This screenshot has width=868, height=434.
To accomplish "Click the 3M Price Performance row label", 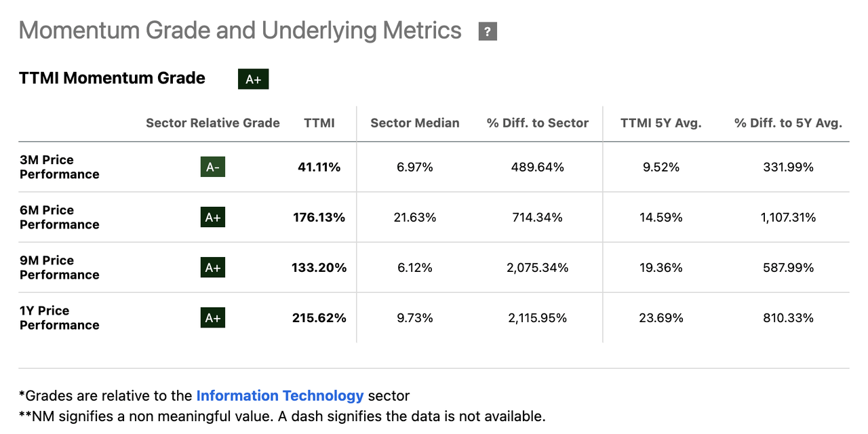I will [60, 167].
